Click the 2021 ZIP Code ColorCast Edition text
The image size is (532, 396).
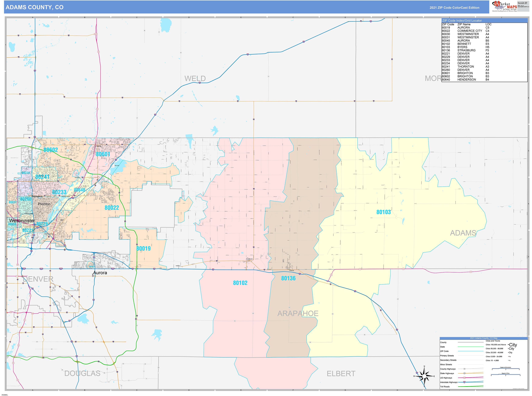455,8
